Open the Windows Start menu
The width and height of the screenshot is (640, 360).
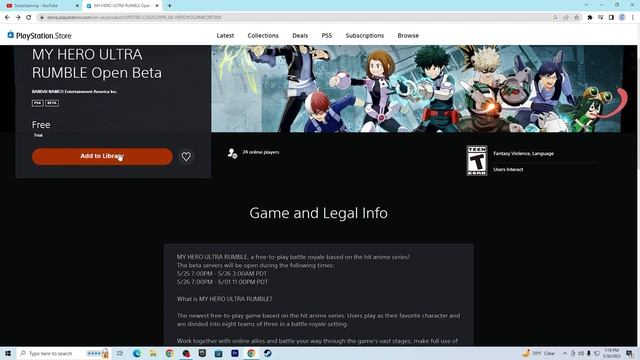point(8,353)
